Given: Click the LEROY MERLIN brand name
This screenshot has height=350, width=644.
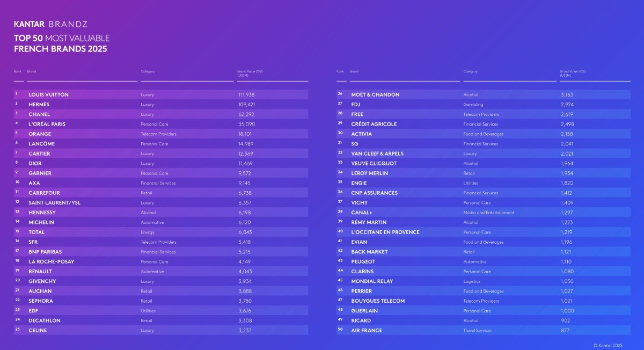Looking at the screenshot, I should (x=370, y=173).
